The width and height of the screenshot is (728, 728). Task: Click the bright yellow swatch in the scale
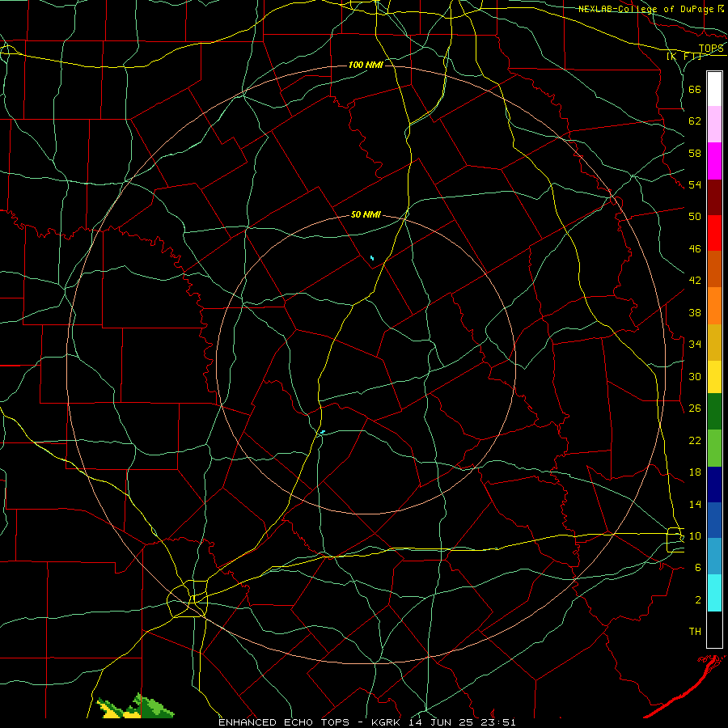(x=714, y=377)
